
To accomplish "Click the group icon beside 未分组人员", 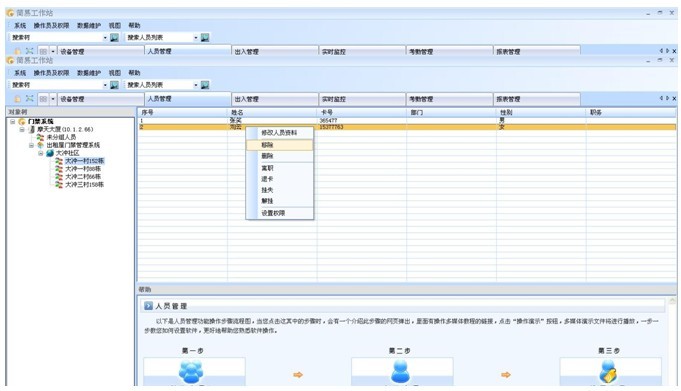I will 40,137.
